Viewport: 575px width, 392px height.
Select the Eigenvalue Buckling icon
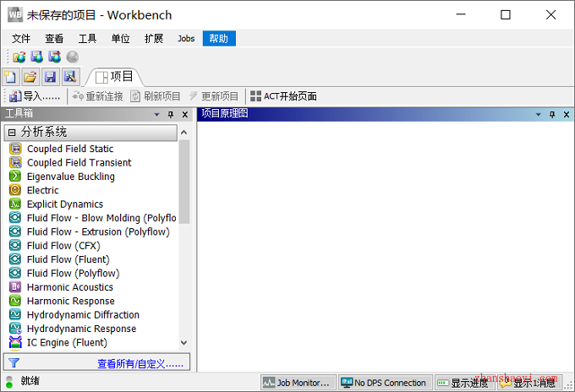(x=15, y=177)
